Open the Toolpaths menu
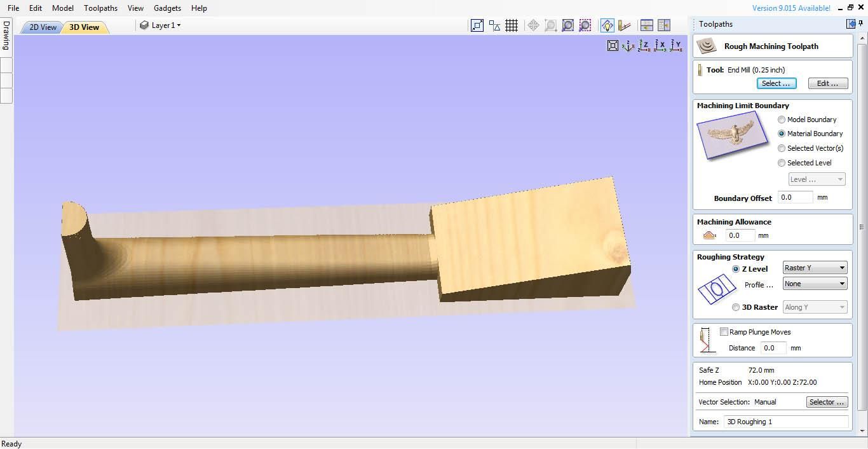868x449 pixels. (100, 8)
